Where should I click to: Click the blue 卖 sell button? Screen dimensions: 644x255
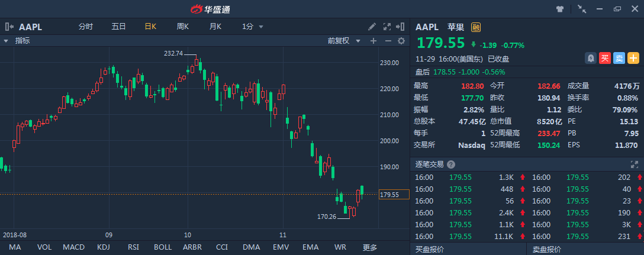click(x=619, y=58)
